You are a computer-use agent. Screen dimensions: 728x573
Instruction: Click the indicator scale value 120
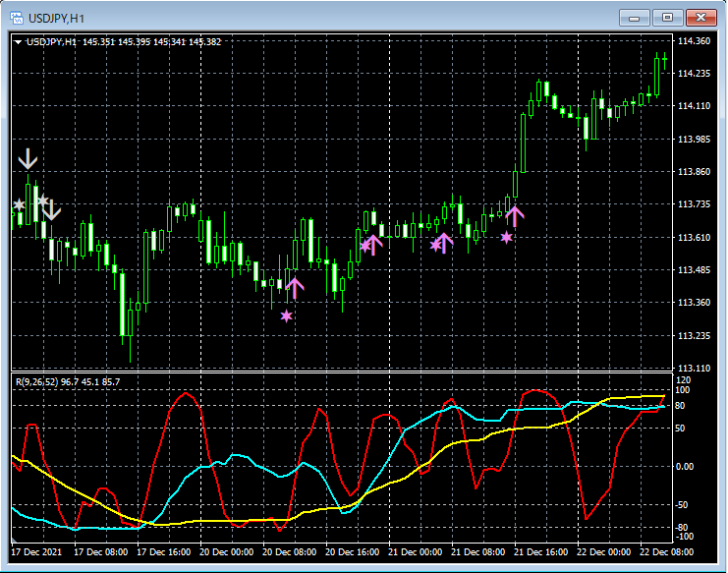click(x=683, y=379)
